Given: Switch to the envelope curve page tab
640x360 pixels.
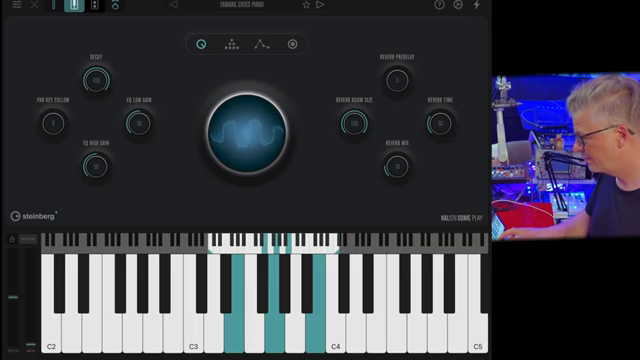Looking at the screenshot, I should click(262, 44).
